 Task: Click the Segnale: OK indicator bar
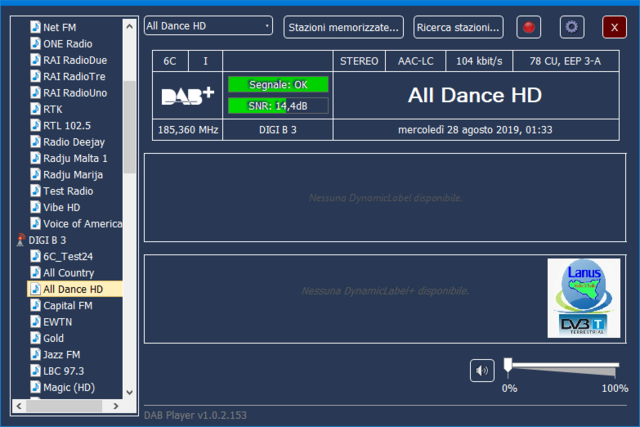tap(278, 85)
